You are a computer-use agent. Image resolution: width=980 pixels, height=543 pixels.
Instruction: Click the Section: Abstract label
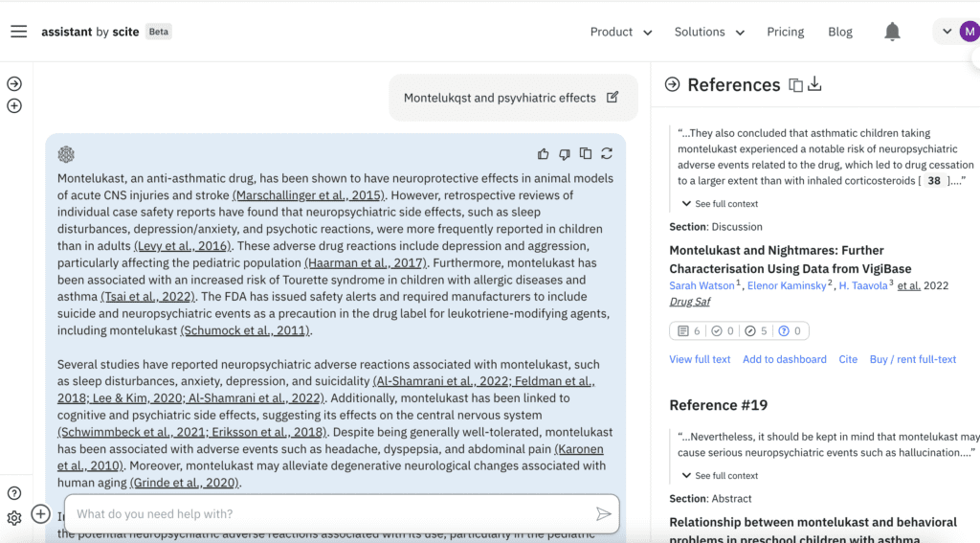pos(710,499)
